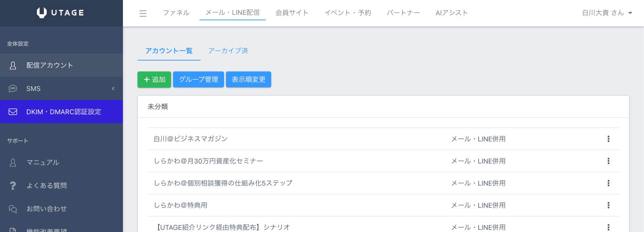
Task: Open the しらかわ@月30万円資産化セミナー account
Action: tap(209, 161)
